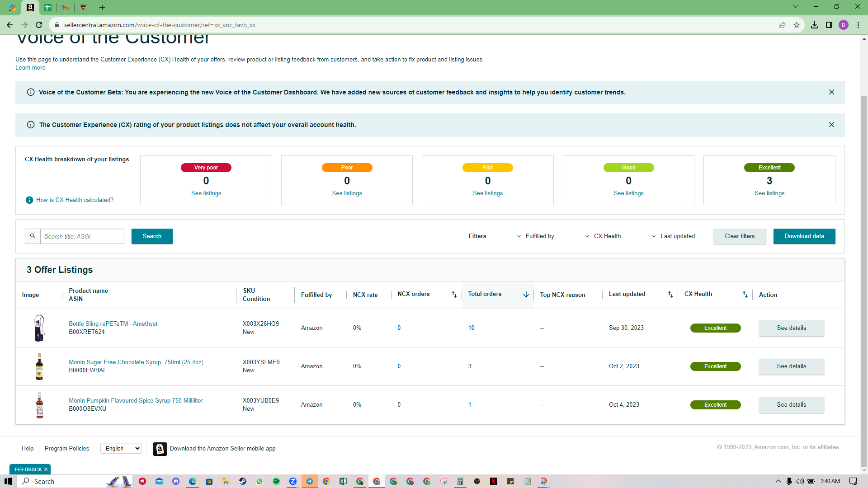See details for Monin Pumpkin Spice Syrup
Viewport: 868px width, 488px height.
coord(791,405)
